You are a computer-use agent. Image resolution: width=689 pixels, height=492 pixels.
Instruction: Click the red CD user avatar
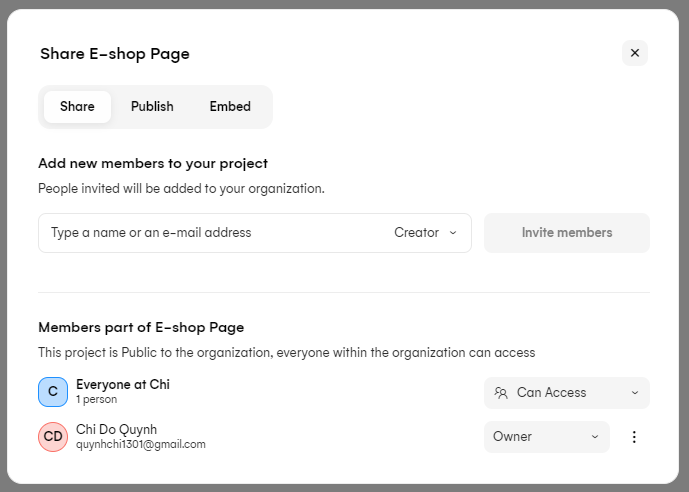(x=53, y=437)
